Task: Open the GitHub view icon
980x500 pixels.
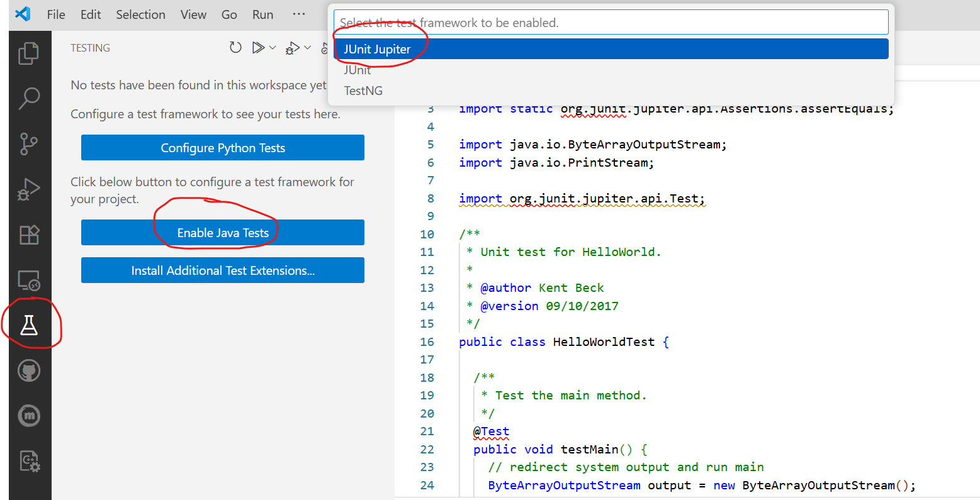Action: [29, 370]
